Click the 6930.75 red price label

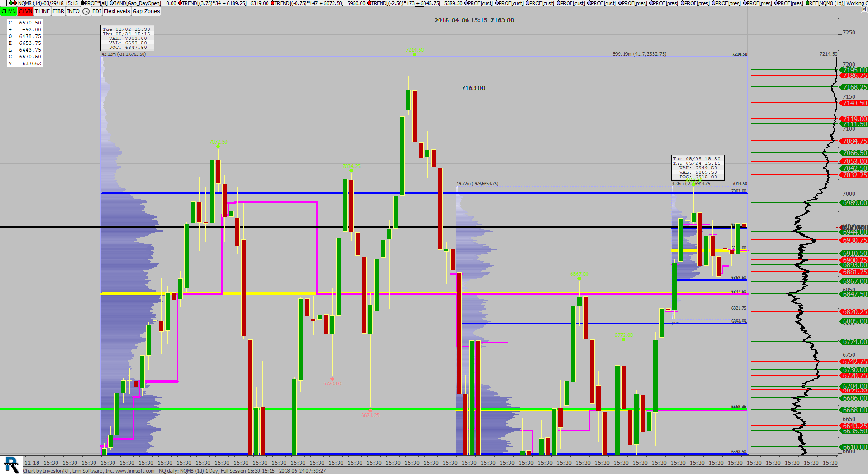click(x=854, y=240)
